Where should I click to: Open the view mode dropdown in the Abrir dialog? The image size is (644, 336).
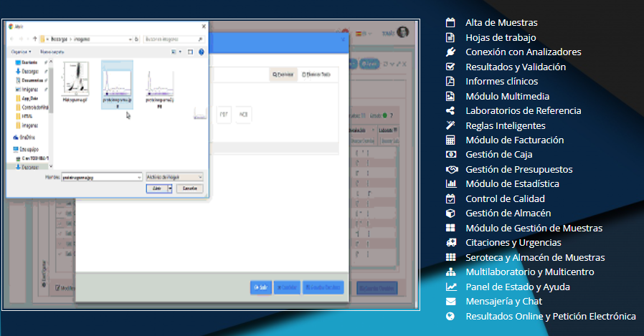point(180,52)
